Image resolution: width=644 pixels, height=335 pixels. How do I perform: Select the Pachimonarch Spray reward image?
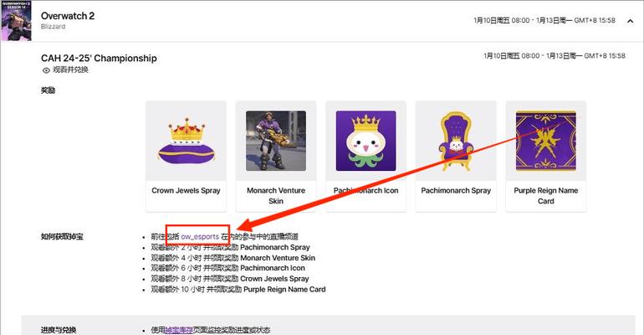click(456, 141)
